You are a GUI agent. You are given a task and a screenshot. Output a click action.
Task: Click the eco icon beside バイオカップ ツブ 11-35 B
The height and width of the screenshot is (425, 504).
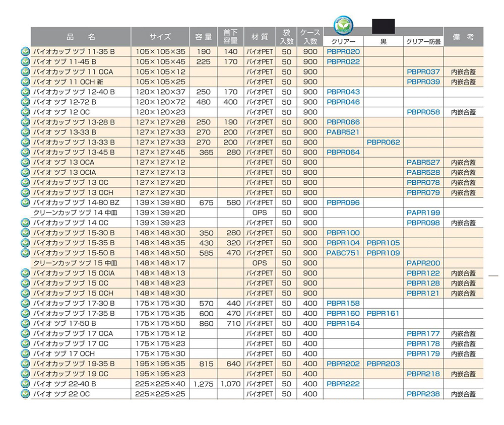(x=25, y=51)
